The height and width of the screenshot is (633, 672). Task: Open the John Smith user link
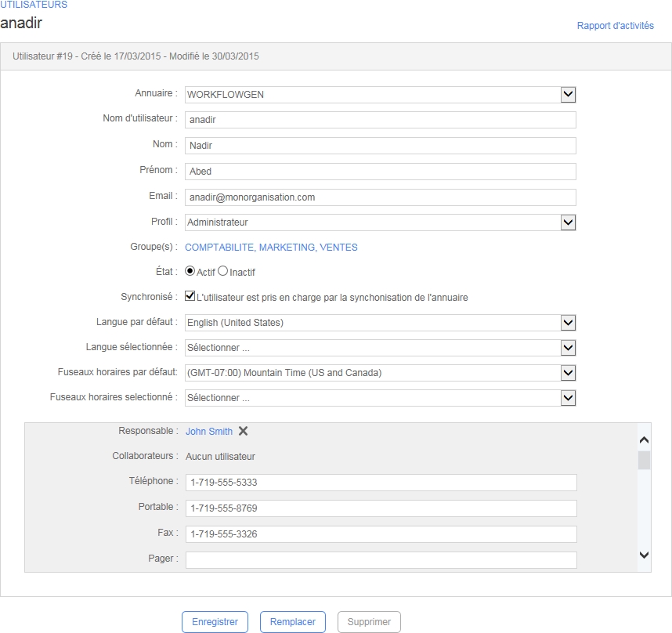(209, 432)
